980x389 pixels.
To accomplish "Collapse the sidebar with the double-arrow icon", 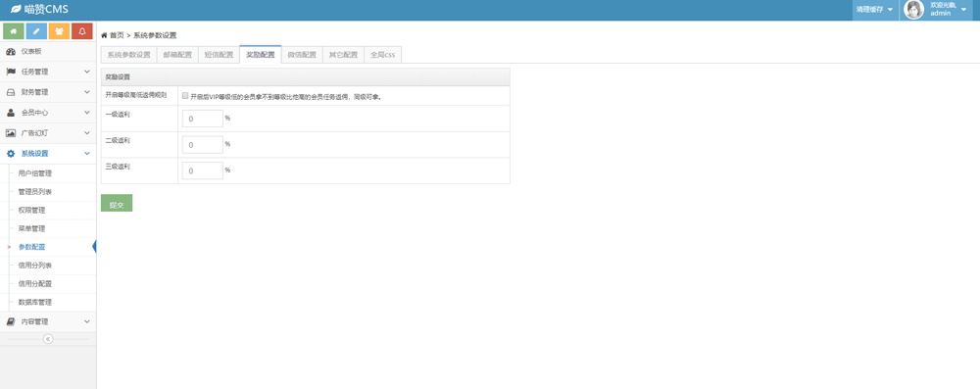I will coord(48,339).
